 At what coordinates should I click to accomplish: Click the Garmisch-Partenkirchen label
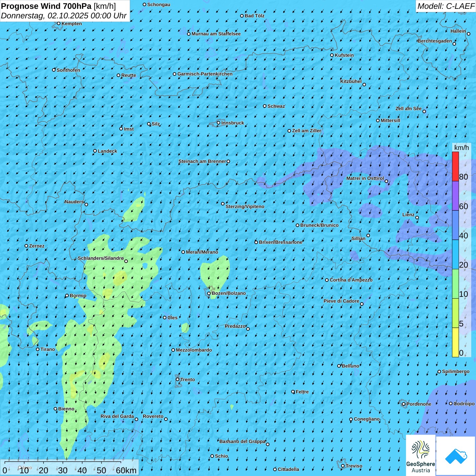click(x=205, y=74)
